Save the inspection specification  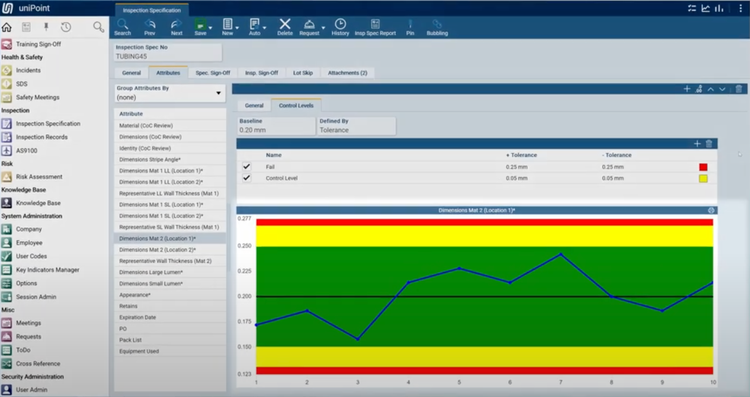pos(200,27)
